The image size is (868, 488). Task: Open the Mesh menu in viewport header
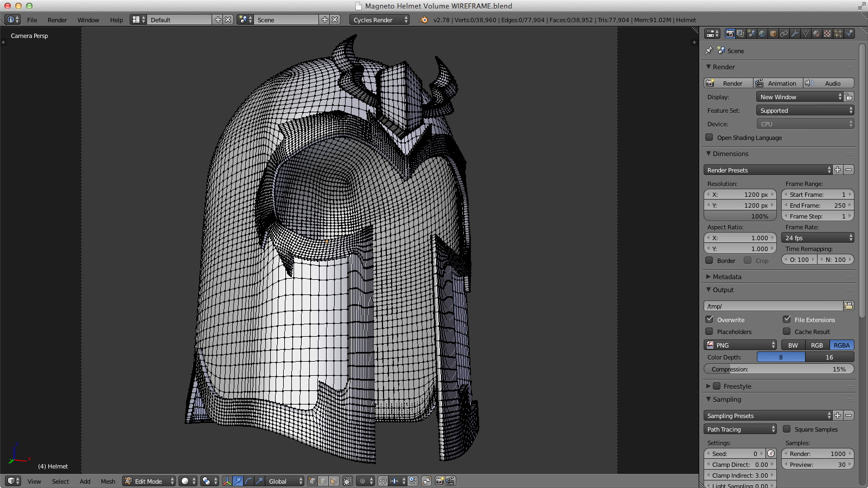108,481
